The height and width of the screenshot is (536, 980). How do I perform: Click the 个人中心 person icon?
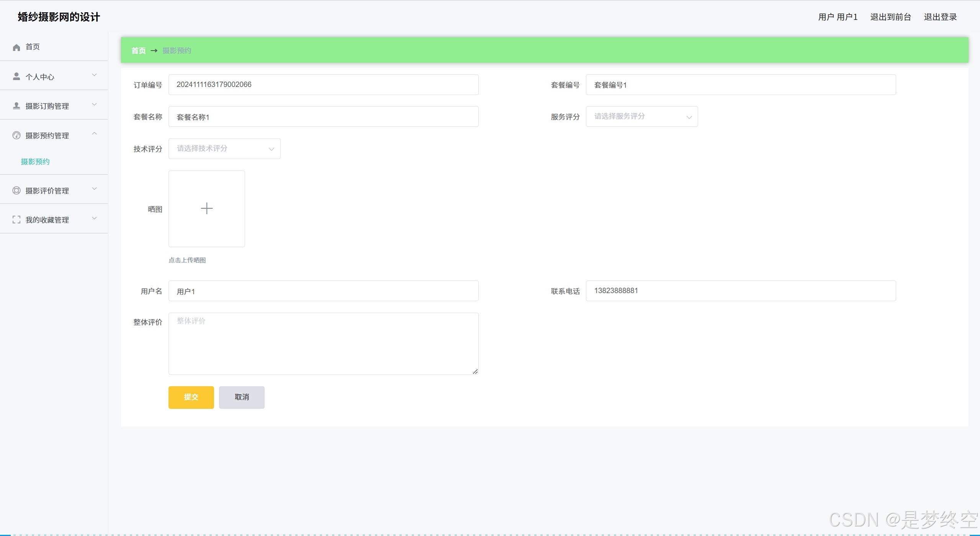(16, 77)
